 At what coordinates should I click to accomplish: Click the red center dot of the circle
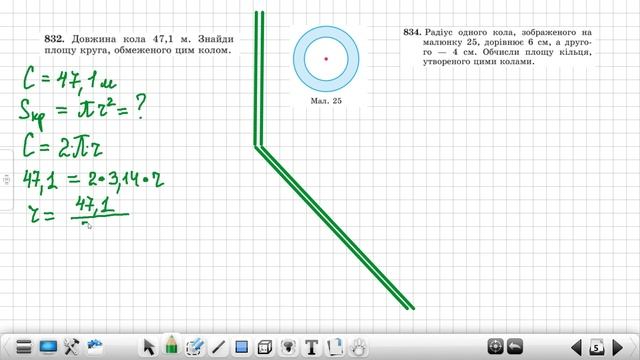[326, 59]
